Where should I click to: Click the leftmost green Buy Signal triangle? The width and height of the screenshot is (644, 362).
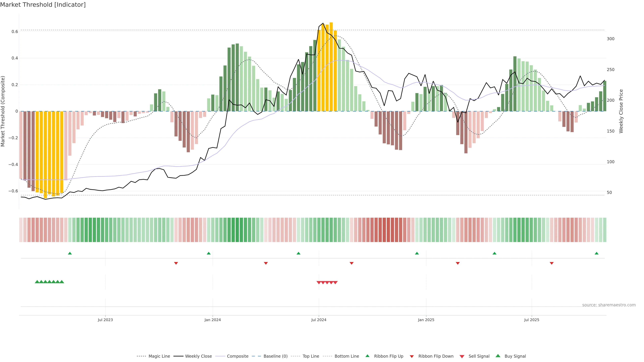pyautogui.click(x=37, y=282)
